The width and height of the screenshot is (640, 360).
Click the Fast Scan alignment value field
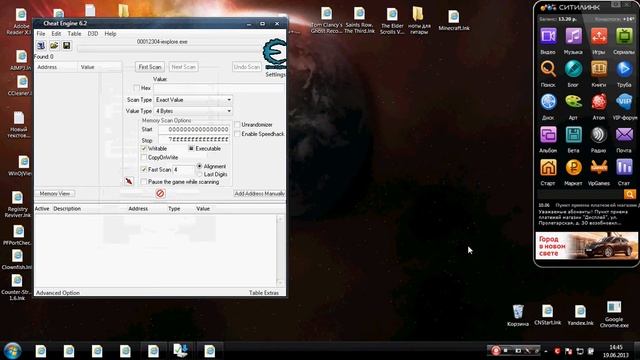click(183, 169)
